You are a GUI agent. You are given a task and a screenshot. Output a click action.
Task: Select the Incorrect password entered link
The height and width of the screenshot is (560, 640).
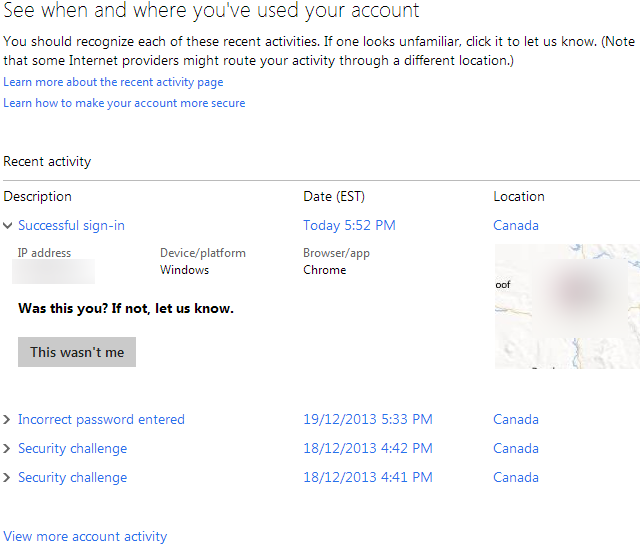pos(101,420)
